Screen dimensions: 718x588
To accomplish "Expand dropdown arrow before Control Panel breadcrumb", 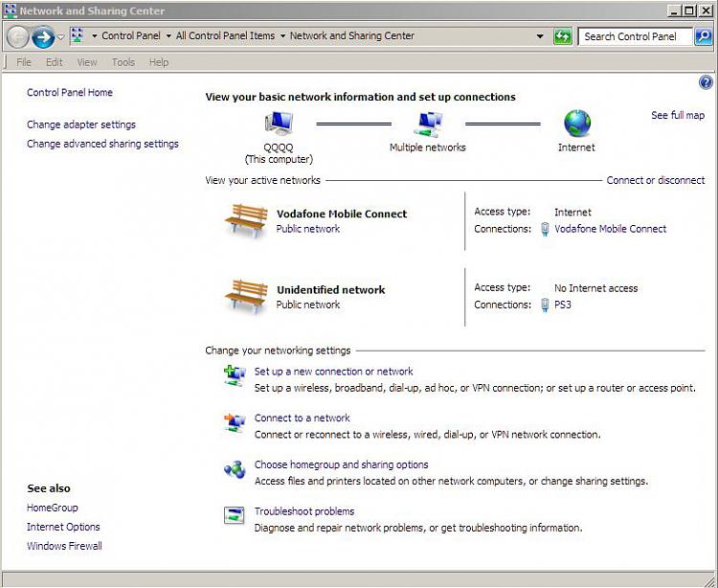I will click(x=95, y=35).
